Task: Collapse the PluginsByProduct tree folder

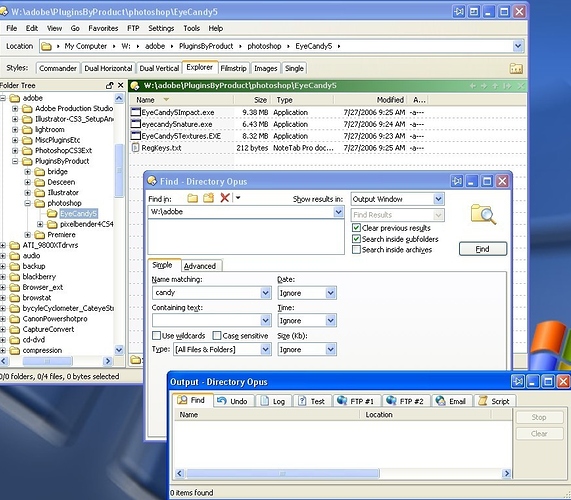Action: [15, 161]
